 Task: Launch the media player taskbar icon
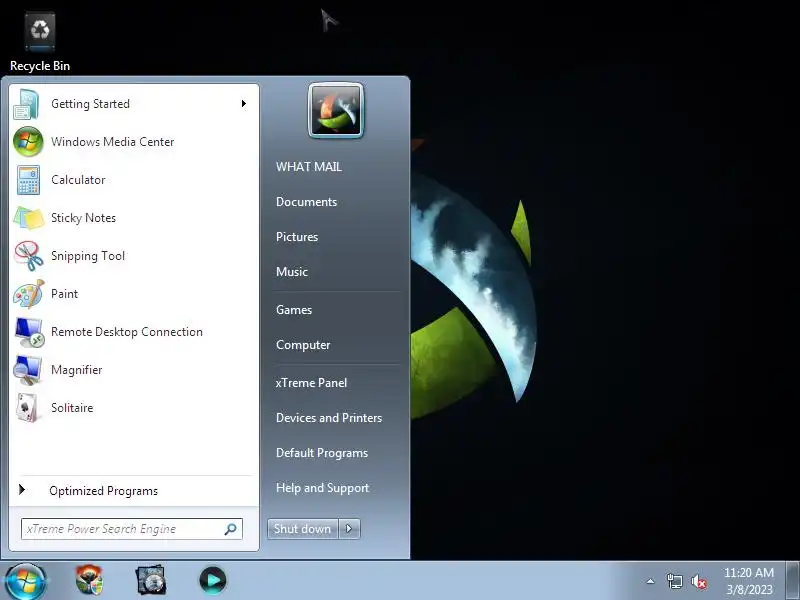pos(213,580)
